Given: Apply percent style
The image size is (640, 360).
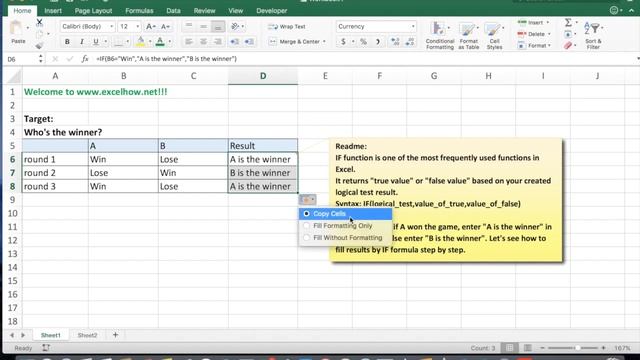Looking at the screenshot, I should [x=363, y=42].
